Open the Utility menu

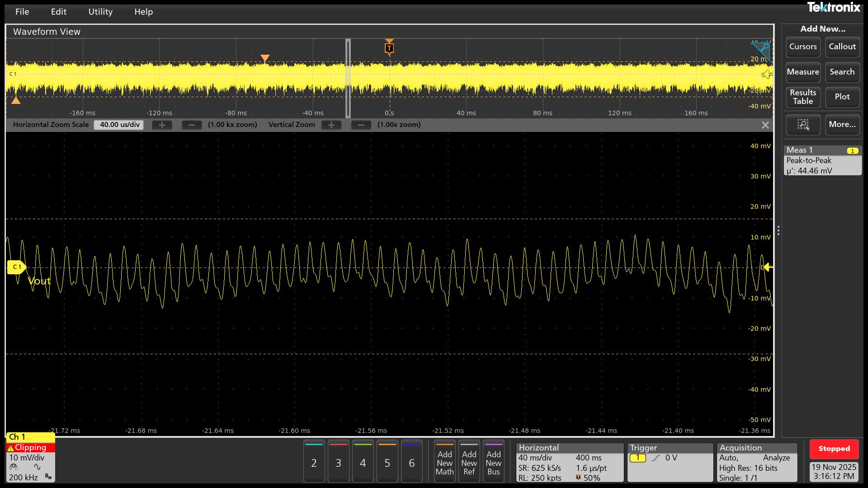pos(100,12)
